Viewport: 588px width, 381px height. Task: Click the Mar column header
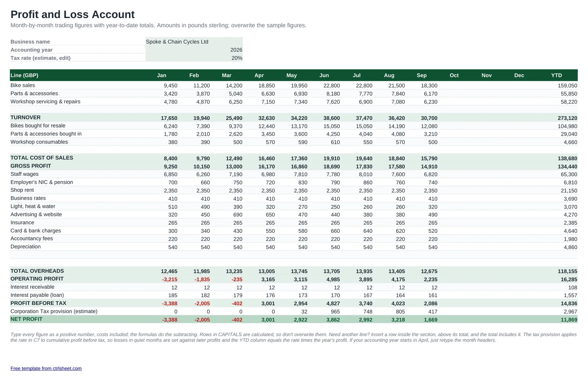click(x=227, y=75)
